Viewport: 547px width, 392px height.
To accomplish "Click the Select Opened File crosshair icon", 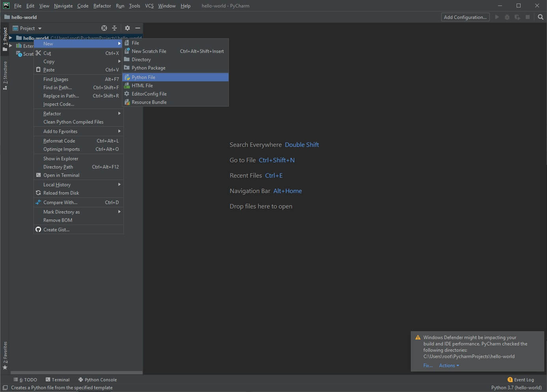I will [x=104, y=28].
